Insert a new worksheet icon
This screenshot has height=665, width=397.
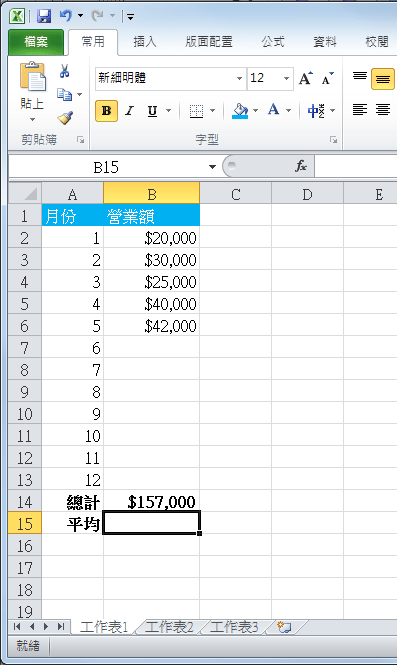pos(284,627)
